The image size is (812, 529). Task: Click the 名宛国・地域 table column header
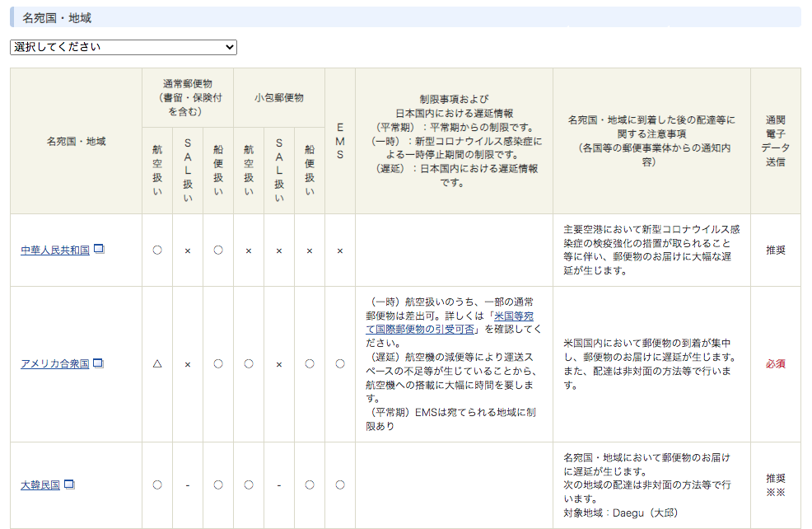point(76,141)
